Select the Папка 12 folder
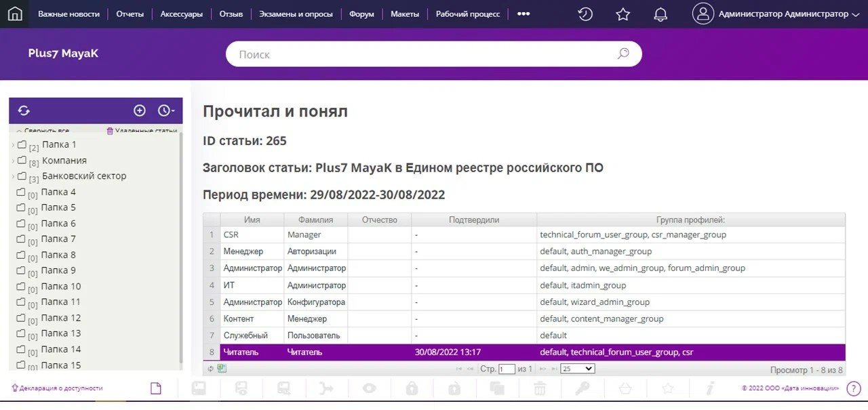868x410 pixels. pyautogui.click(x=61, y=318)
